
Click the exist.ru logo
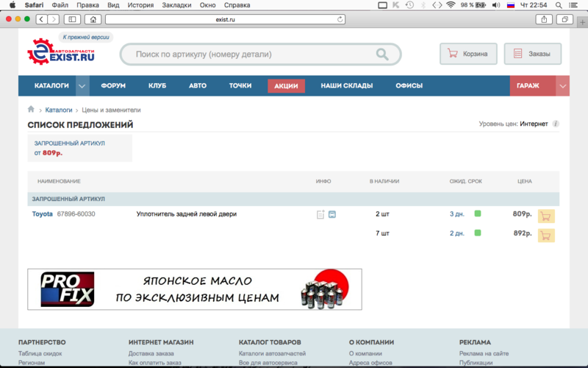(x=61, y=52)
